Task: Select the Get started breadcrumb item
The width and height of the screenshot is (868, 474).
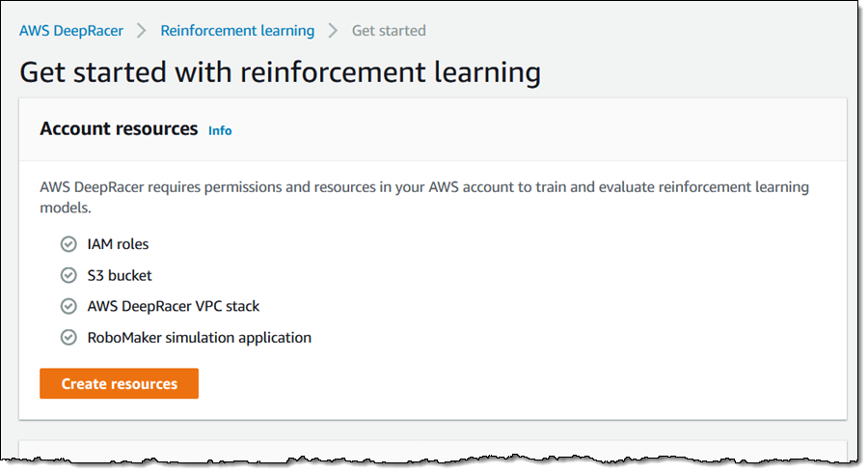Action: 389,31
